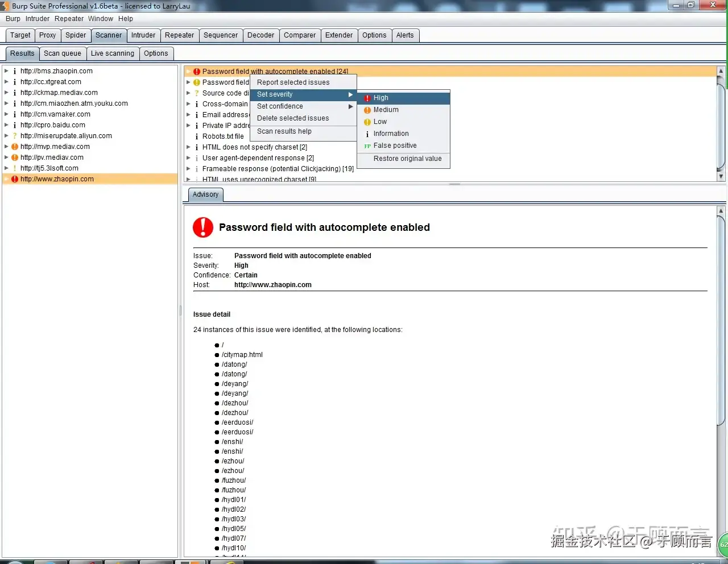The image size is (728, 564).
Task: Click info icon of Robots.txt file issue
Action: click(x=197, y=136)
